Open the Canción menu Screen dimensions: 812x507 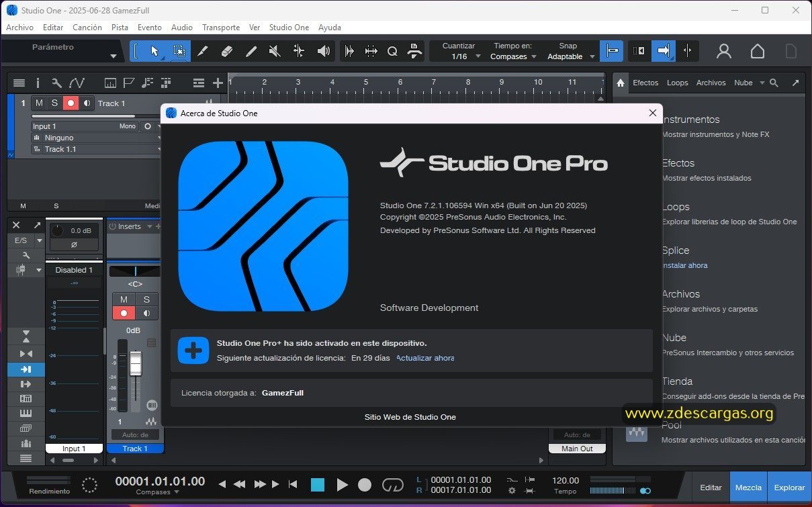pos(87,28)
